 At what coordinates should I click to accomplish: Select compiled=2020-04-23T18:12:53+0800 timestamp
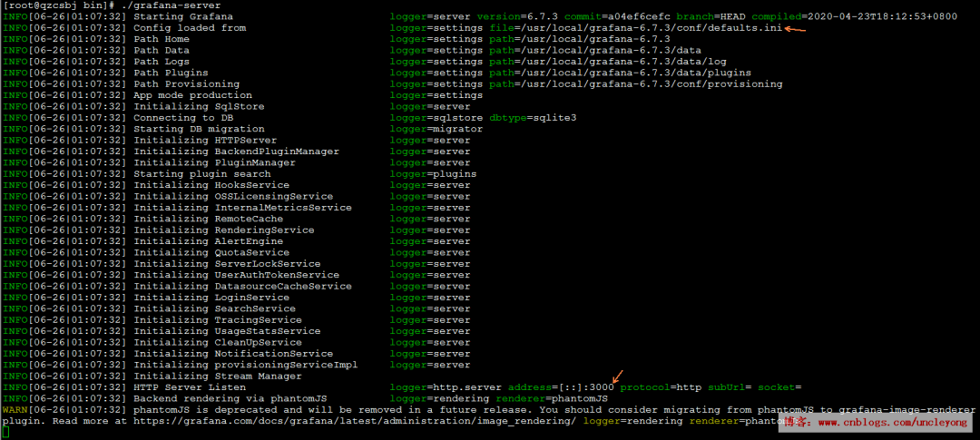click(855, 16)
